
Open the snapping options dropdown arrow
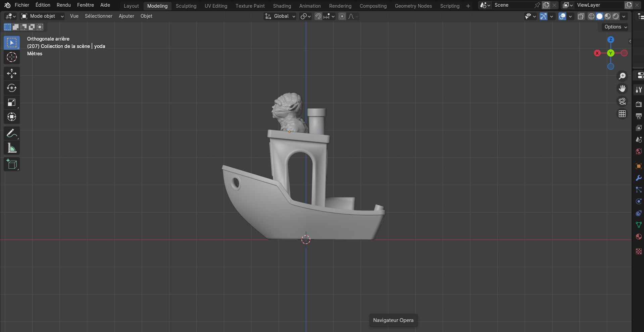333,16
